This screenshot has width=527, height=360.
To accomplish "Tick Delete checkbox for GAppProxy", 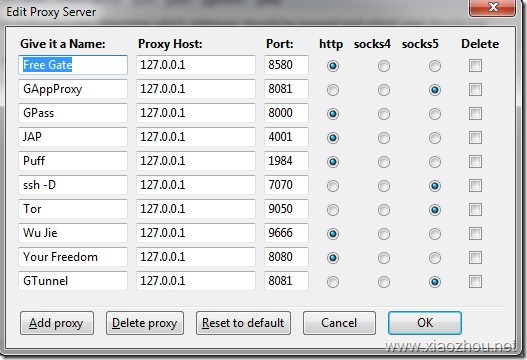I will [x=475, y=89].
